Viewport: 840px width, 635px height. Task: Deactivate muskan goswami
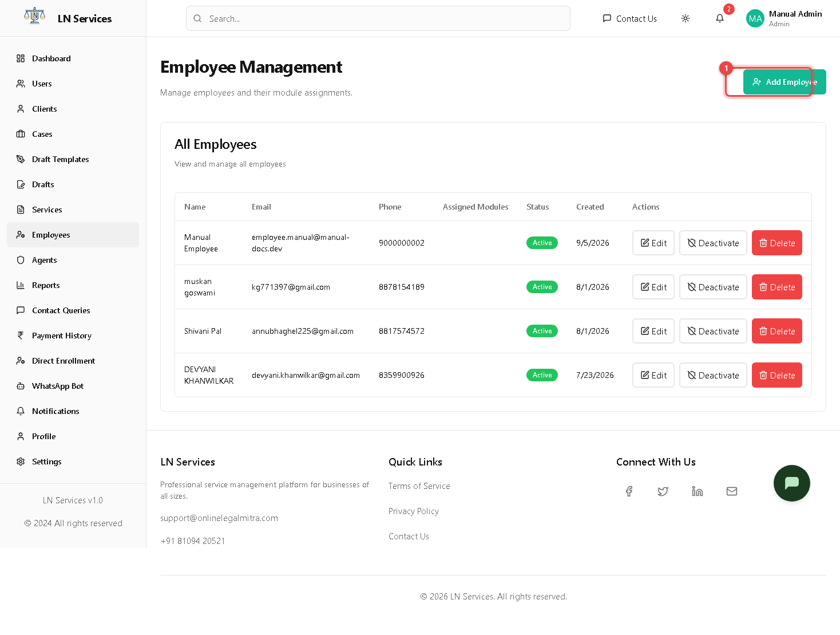click(713, 287)
